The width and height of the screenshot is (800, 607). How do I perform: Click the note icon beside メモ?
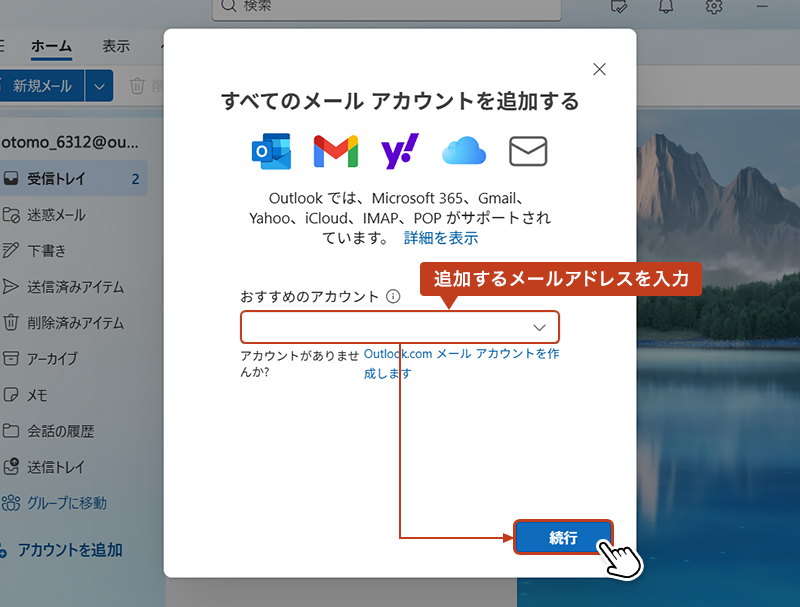(x=11, y=395)
